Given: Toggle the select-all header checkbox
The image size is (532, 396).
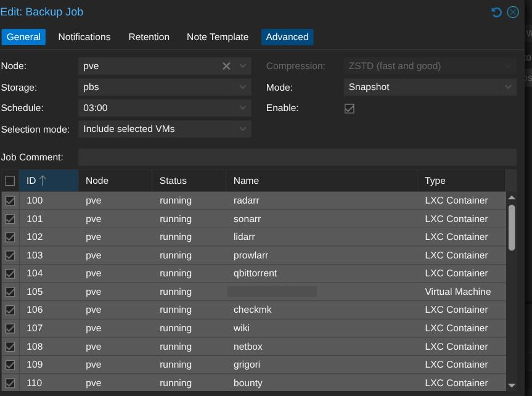Looking at the screenshot, I should 10,181.
